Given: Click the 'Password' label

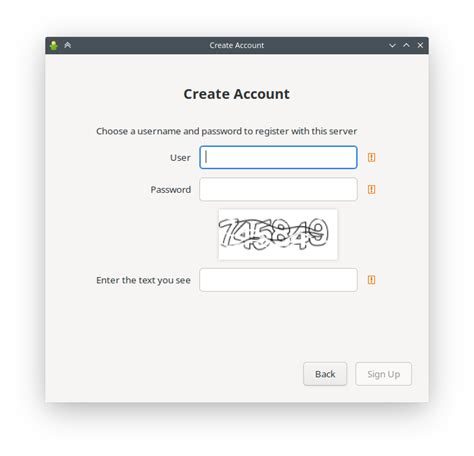Looking at the screenshot, I should point(171,190).
